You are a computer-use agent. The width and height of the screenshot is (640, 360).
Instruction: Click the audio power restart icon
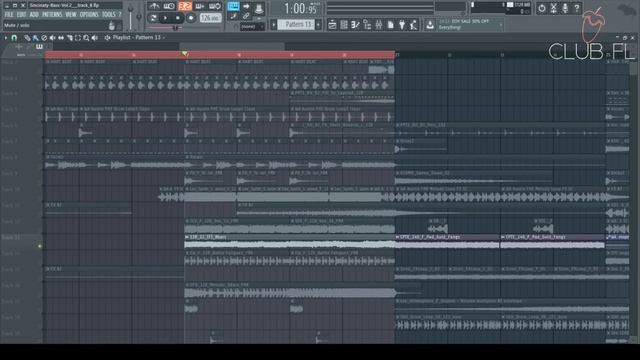tap(542, 8)
